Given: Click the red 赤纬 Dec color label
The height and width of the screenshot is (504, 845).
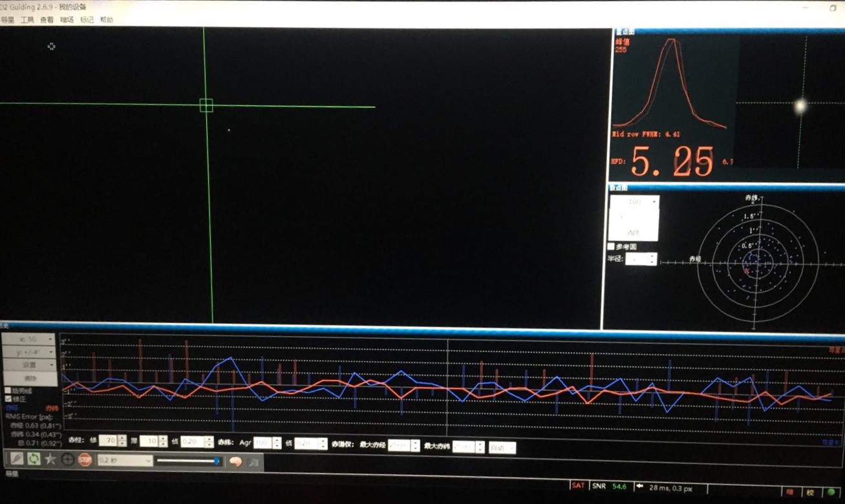Looking at the screenshot, I should click(52, 408).
